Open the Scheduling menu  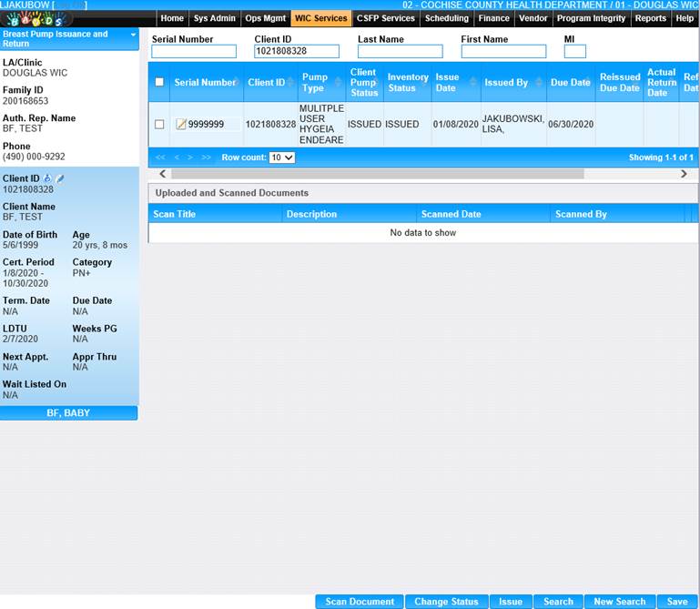pos(447,18)
